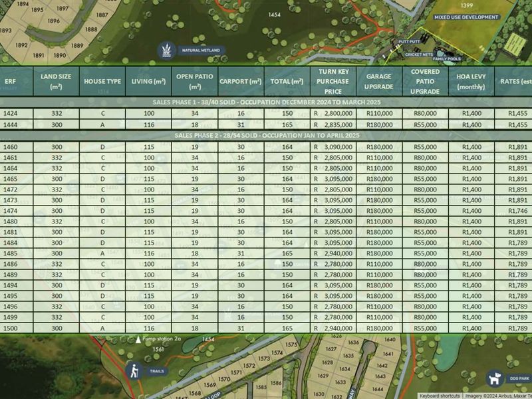
Task: Click the Sales Phase 2 banner row
Action: coord(266,136)
